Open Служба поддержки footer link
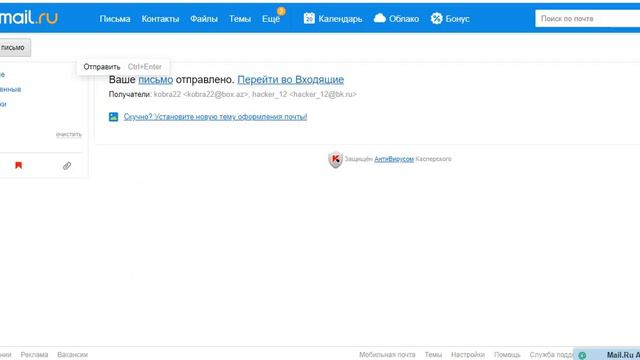Screen dimensions: 640x360 pyautogui.click(x=551, y=355)
